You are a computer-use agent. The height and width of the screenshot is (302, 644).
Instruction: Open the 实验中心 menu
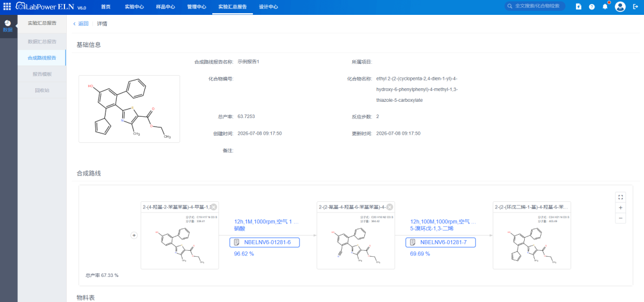(134, 7)
